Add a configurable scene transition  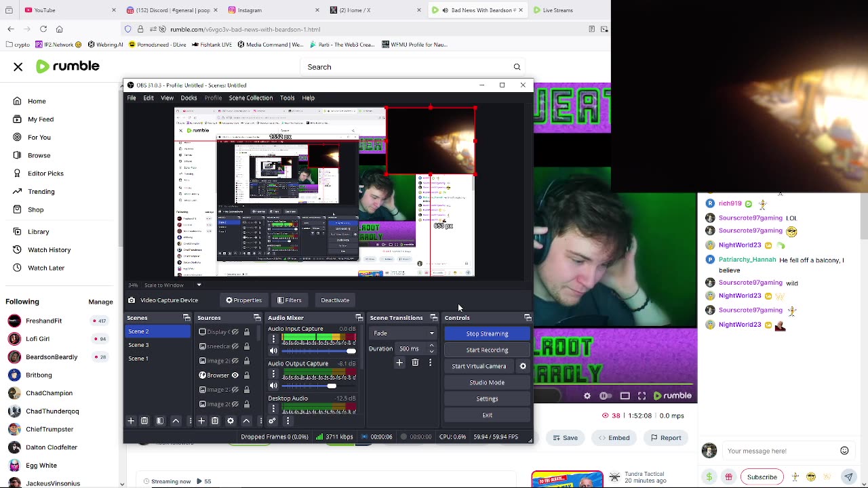point(399,363)
